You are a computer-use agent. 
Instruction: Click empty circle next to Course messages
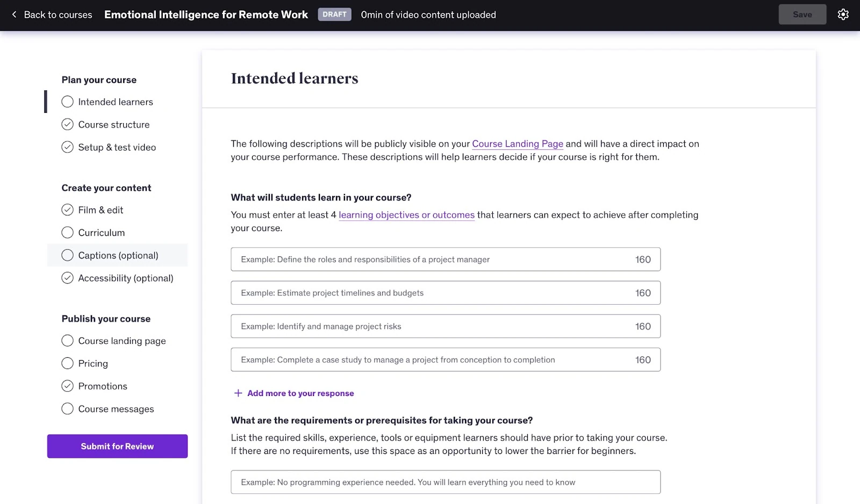pos(67,409)
